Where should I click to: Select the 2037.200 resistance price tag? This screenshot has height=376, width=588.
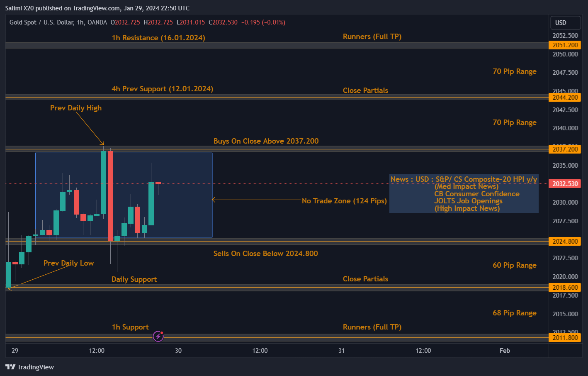pyautogui.click(x=565, y=149)
